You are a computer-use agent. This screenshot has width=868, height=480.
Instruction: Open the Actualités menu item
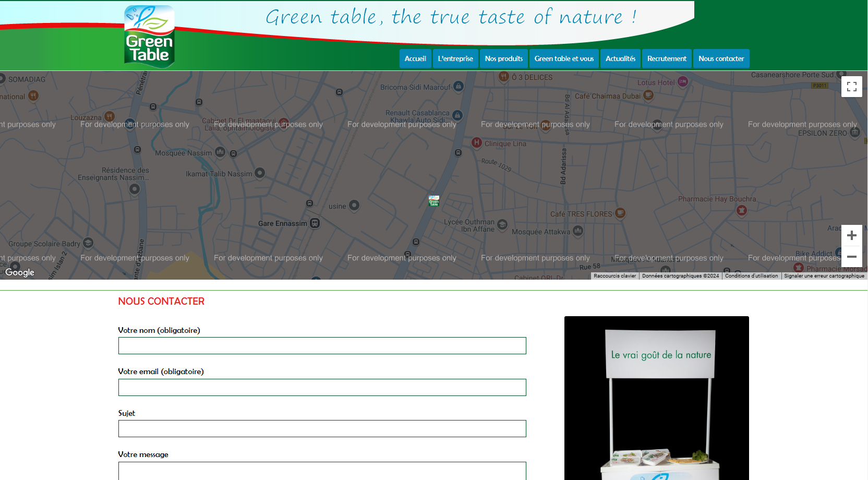click(620, 58)
